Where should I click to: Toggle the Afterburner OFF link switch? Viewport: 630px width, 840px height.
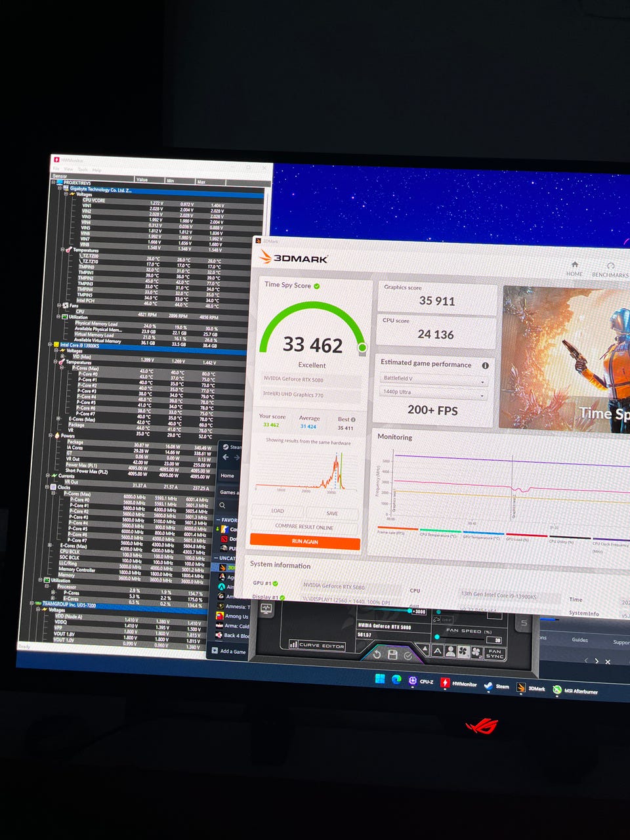pyautogui.click(x=443, y=619)
